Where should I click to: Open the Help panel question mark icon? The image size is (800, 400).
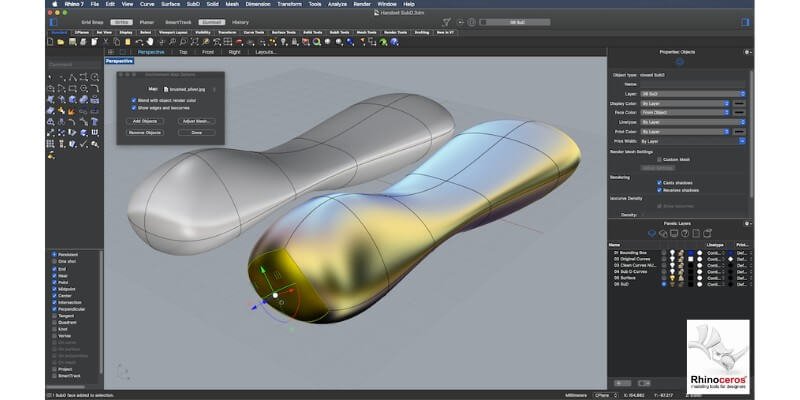click(685, 233)
